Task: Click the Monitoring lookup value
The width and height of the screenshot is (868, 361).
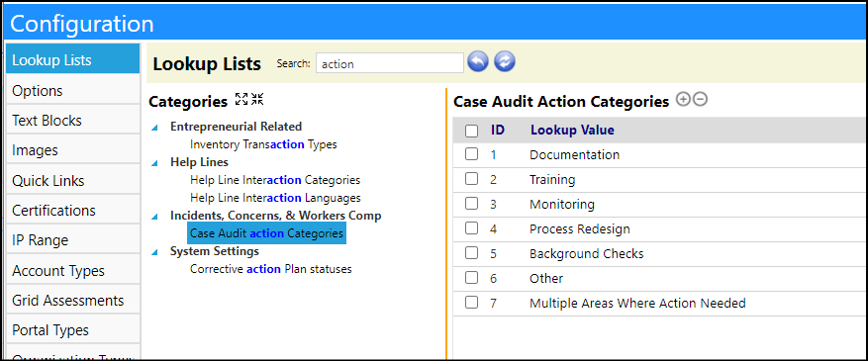Action: (562, 204)
